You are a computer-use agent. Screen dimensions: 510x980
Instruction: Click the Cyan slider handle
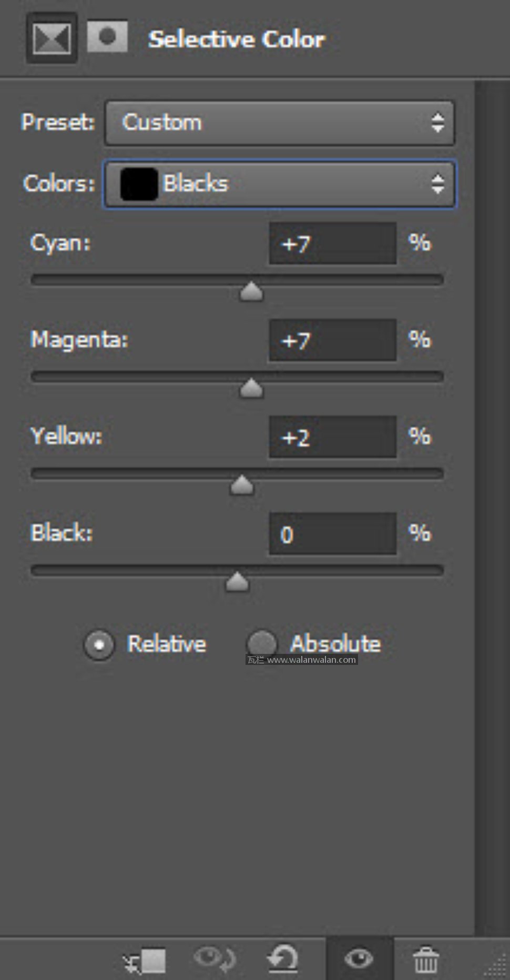tap(251, 292)
